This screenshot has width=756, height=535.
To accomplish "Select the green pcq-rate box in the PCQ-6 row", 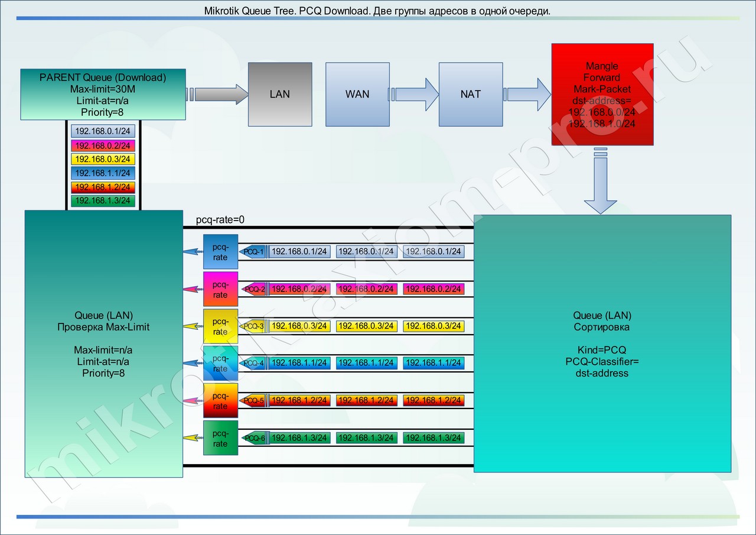I will (x=220, y=438).
